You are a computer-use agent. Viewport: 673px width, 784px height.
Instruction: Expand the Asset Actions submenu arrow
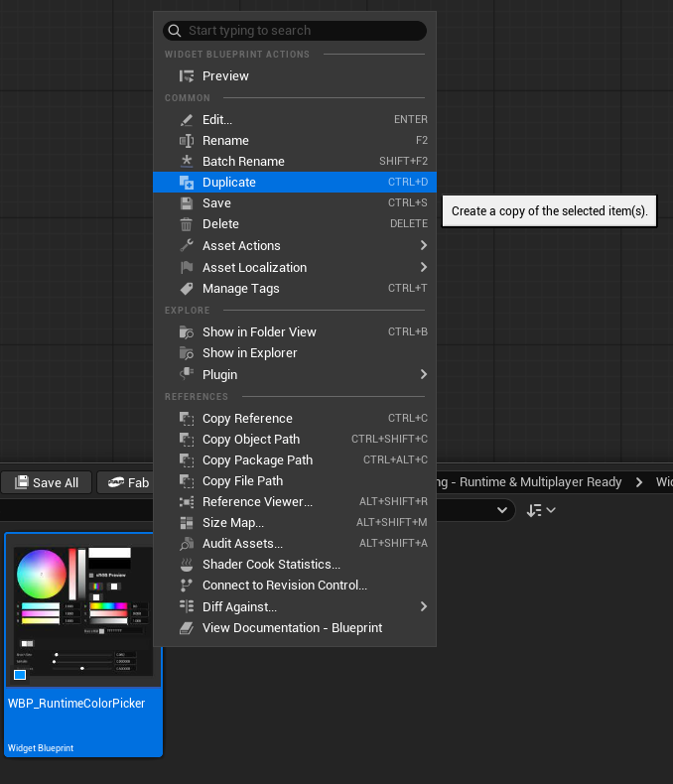point(424,245)
